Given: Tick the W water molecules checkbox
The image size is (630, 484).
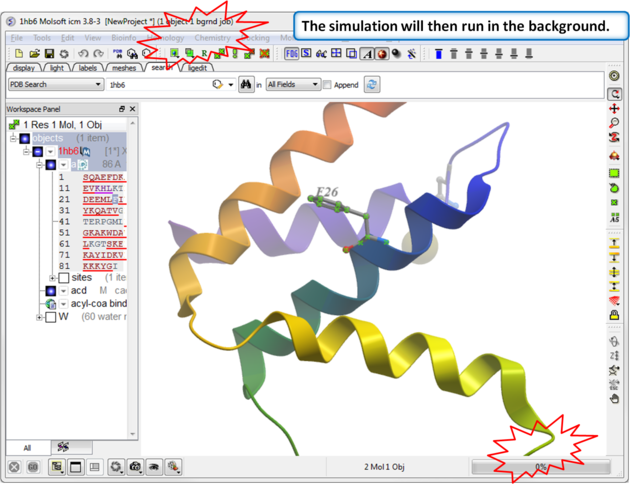Looking at the screenshot, I should 50,317.
